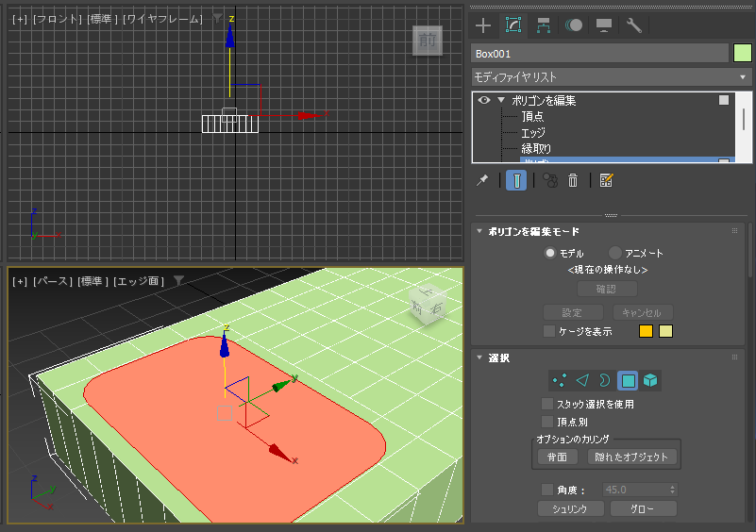756x532 pixels.
Task: Click the 背面 culling button
Action: (558, 457)
